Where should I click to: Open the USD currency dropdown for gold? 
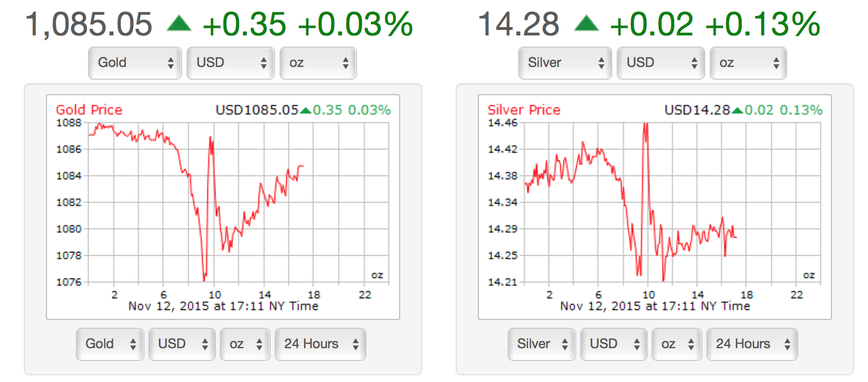230,63
